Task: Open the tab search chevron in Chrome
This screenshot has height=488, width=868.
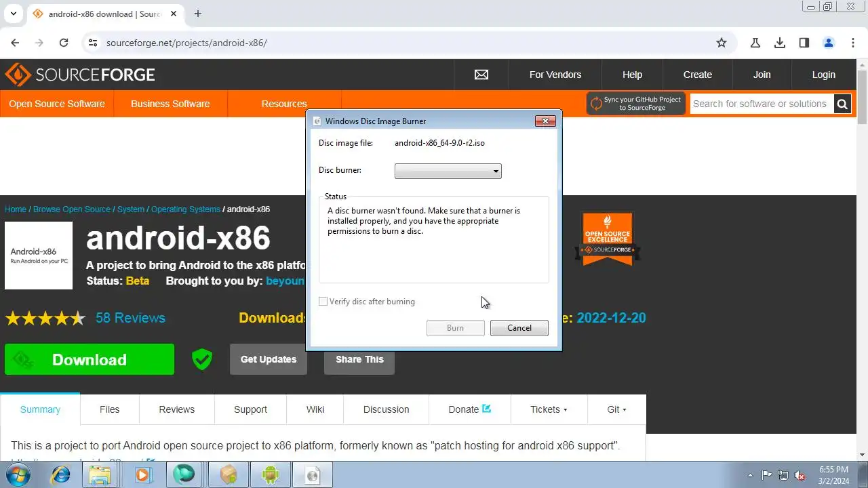Action: tap(13, 14)
